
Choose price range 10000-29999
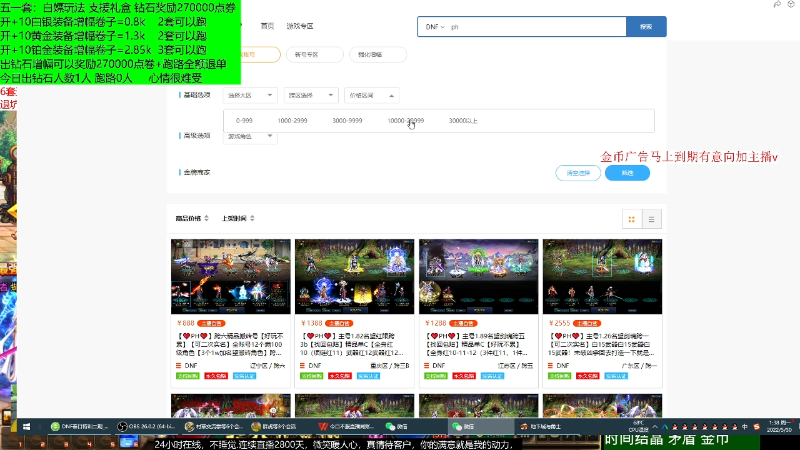[406, 121]
